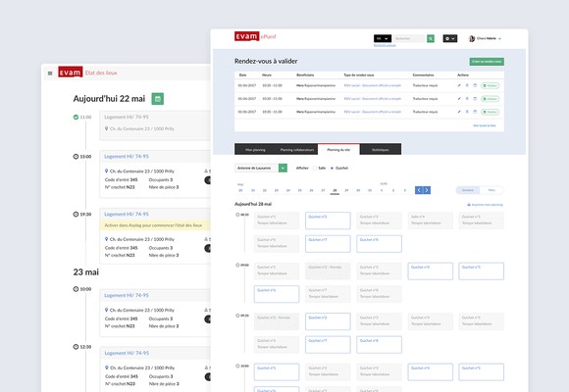This screenshot has width=569, height=392.
Task: Edit the first appointment with pencil icon
Action: coord(459,85)
